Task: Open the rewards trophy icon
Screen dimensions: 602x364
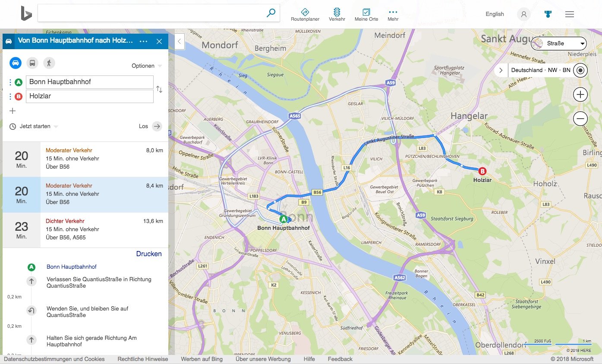Action: tap(548, 14)
